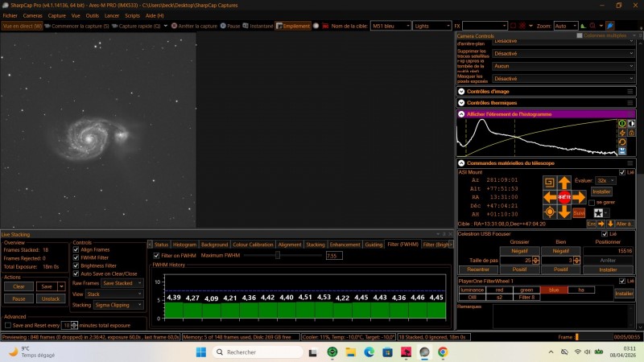
Task: Enable the se garer park checkbox
Action: tap(592, 203)
